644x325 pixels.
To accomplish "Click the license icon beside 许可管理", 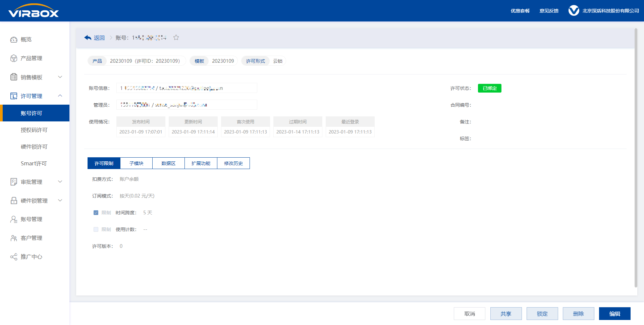I will (x=14, y=96).
